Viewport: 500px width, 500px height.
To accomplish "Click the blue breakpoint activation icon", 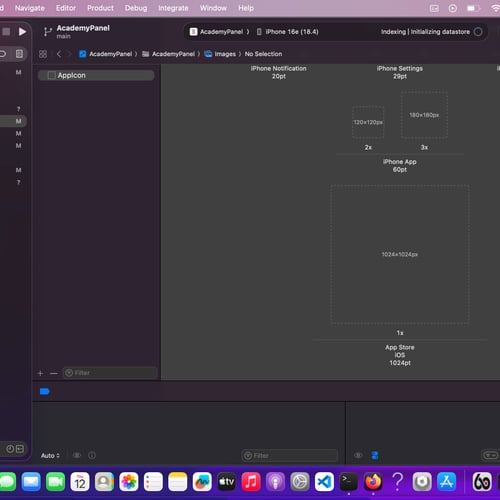I will (x=45, y=391).
